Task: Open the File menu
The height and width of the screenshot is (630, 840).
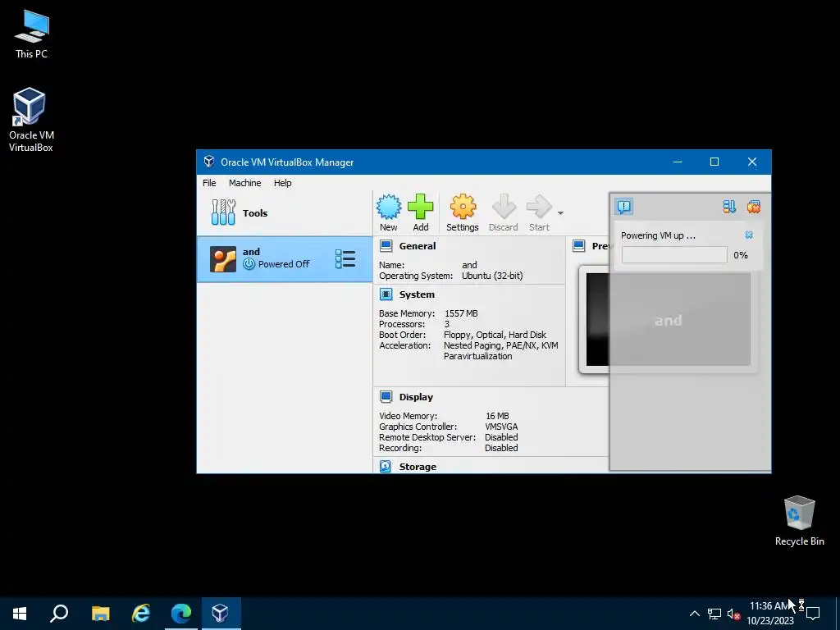Action: (x=209, y=183)
